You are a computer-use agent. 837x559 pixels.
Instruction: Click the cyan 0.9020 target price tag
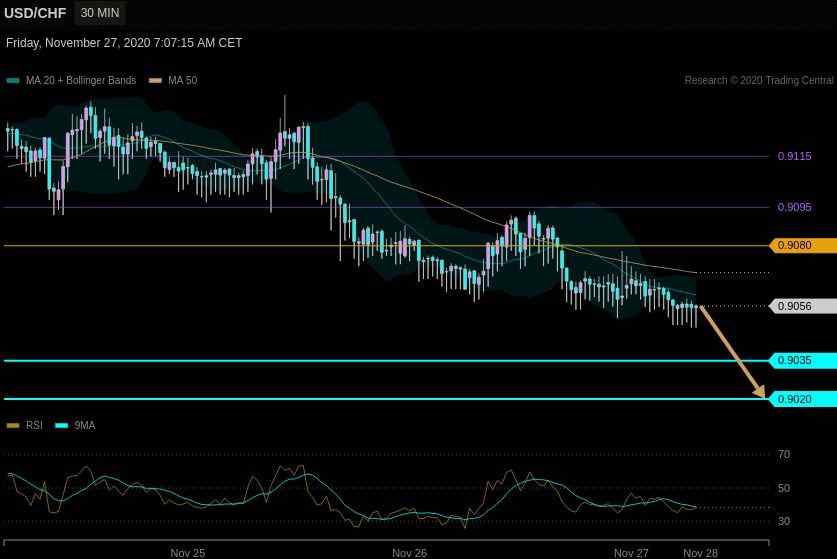point(802,399)
